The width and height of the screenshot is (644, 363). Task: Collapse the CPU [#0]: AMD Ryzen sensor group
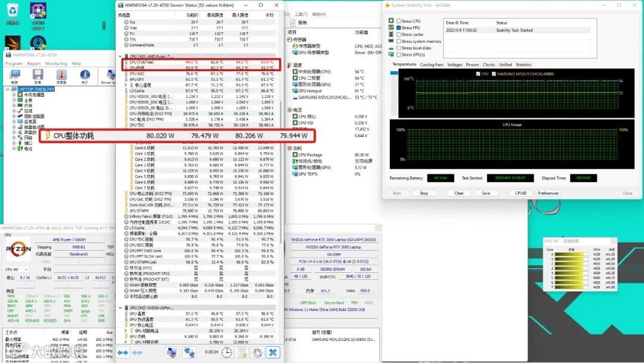120,56
